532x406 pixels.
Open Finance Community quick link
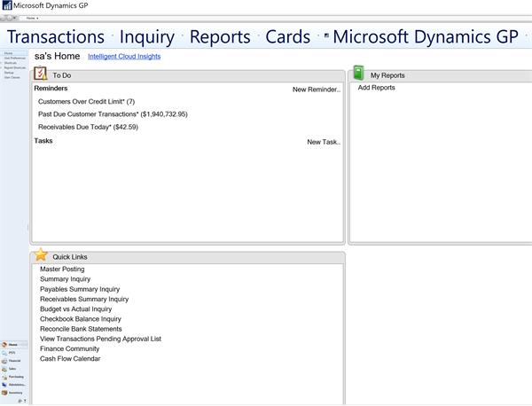click(x=69, y=348)
